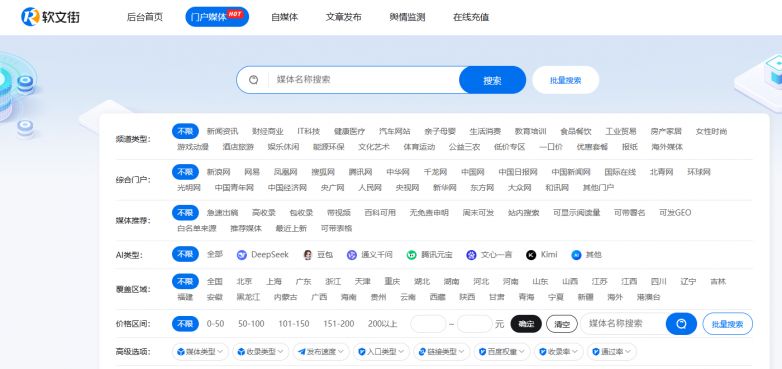The width and height of the screenshot is (782, 369).
Task: Select 不限 in the 价格区间 row
Action: click(185, 324)
